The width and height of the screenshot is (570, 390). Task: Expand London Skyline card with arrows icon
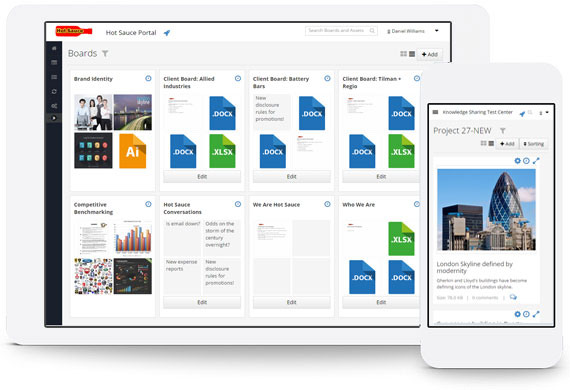[536, 161]
